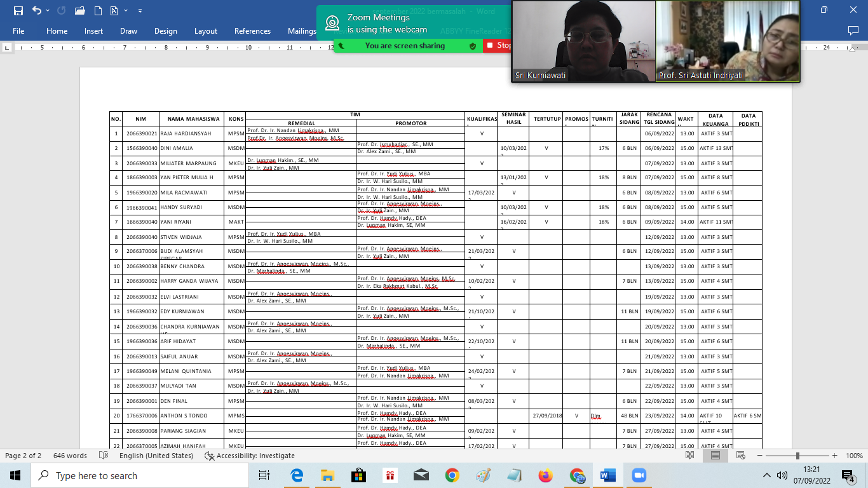Image resolution: width=868 pixels, height=488 pixels.
Task: Click the red gift taskbar icon
Action: coord(390,475)
